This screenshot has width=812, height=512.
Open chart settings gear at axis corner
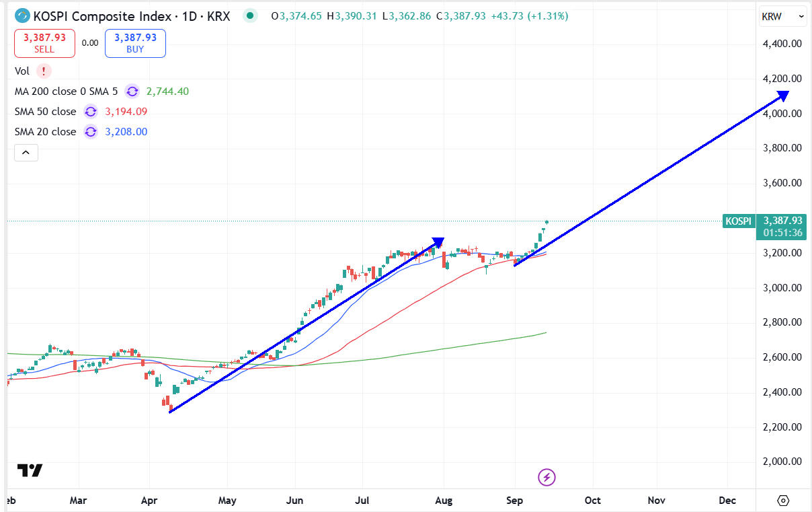click(x=782, y=501)
